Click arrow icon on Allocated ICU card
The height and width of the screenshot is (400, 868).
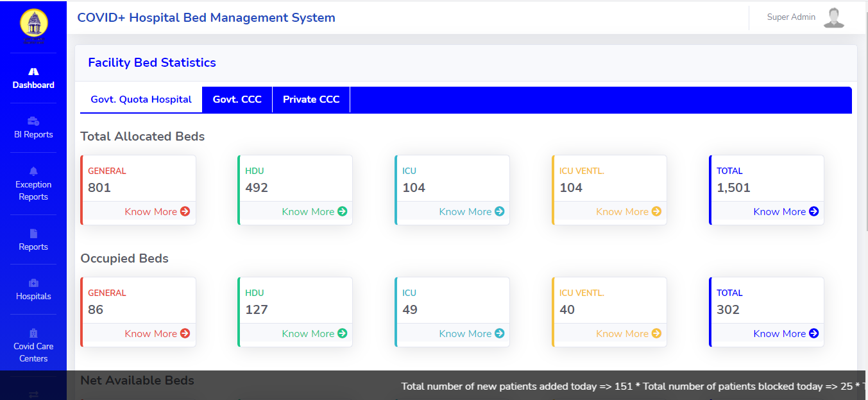point(499,211)
